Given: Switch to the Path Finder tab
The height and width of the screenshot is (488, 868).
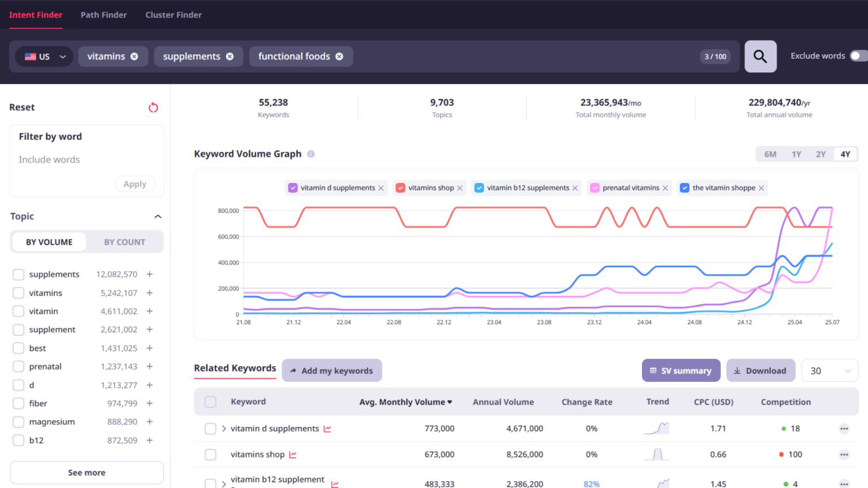Looking at the screenshot, I should pos(103,15).
